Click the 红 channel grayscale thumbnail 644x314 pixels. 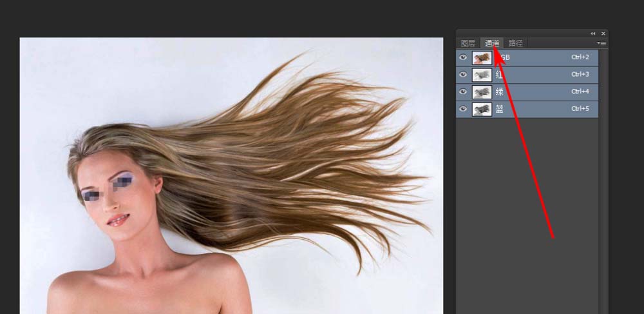(x=481, y=75)
